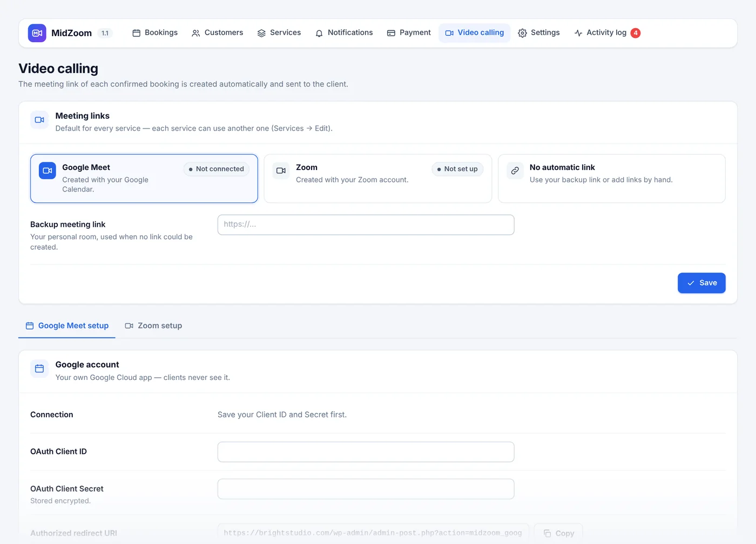Viewport: 756px width, 544px height.
Task: Click the Meeting links camera icon
Action: click(x=39, y=120)
